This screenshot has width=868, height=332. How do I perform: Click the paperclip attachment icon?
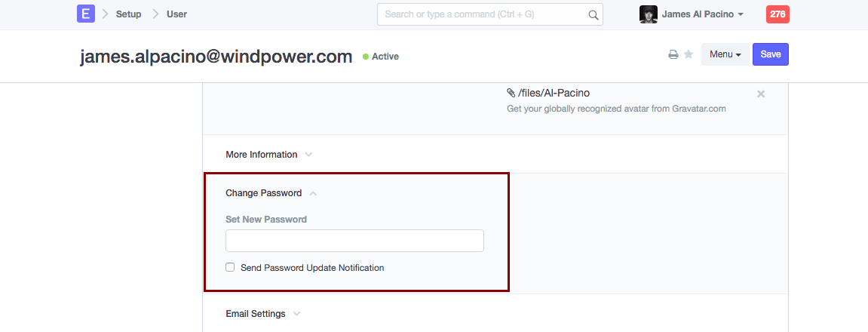pos(511,93)
